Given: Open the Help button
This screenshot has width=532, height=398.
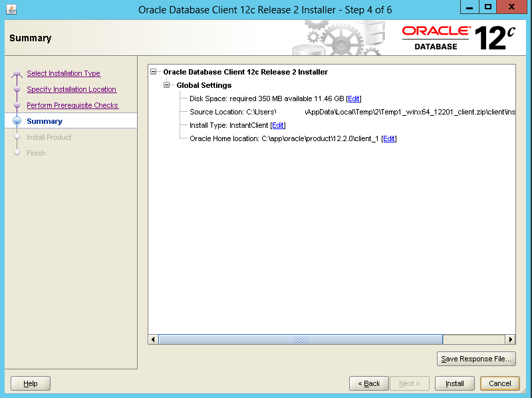Looking at the screenshot, I should (31, 383).
